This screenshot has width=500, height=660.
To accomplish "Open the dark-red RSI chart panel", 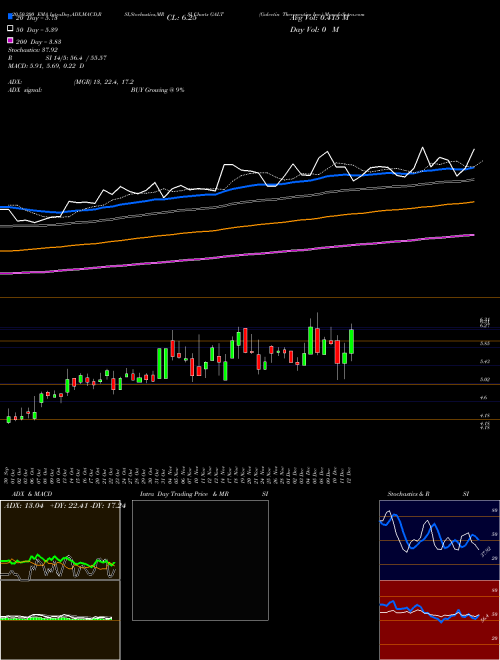I will click(439, 620).
